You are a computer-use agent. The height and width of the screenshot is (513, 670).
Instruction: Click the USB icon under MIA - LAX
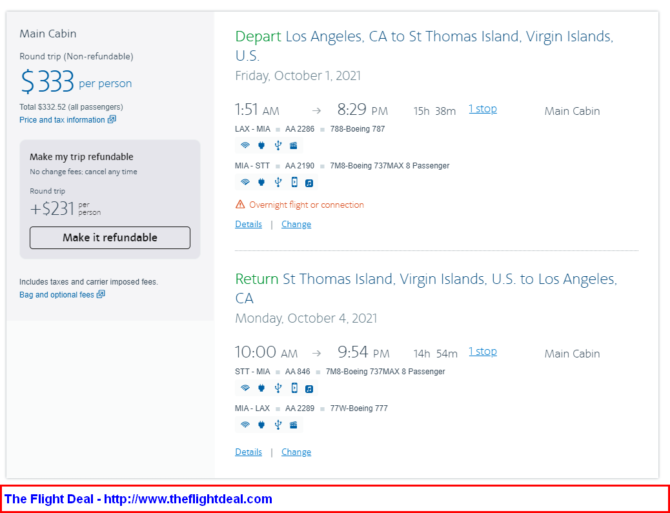(278, 425)
